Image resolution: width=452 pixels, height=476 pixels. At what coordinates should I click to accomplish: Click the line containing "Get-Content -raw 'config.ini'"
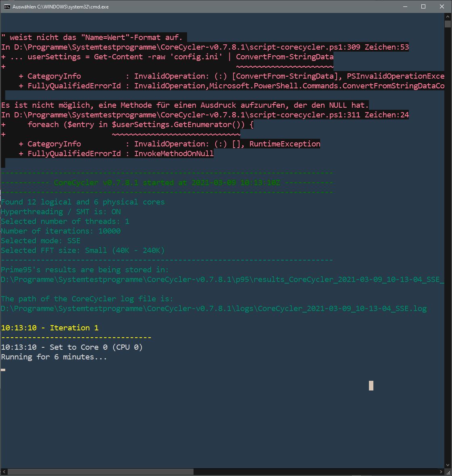pos(167,57)
